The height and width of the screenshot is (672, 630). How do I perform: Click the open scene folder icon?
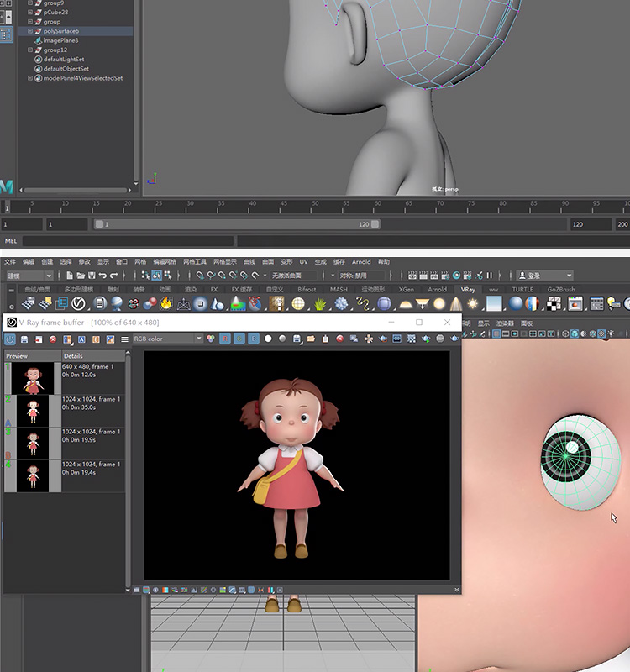click(x=81, y=276)
